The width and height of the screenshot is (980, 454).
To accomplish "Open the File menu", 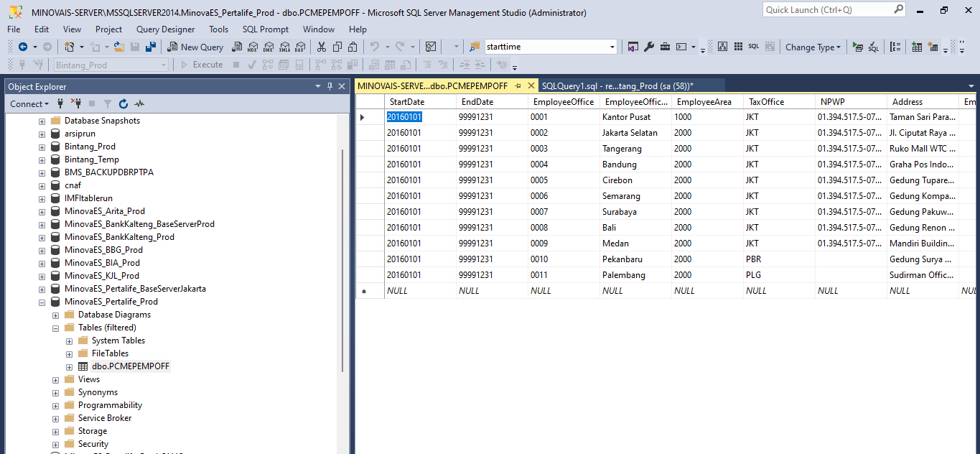I will pyautogui.click(x=14, y=29).
